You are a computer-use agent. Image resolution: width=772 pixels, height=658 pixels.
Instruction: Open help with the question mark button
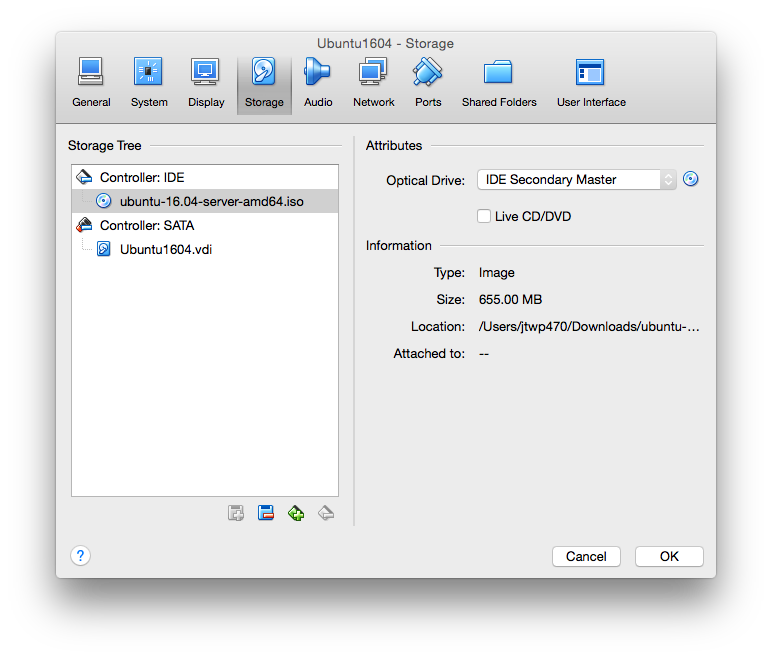pyautogui.click(x=81, y=556)
